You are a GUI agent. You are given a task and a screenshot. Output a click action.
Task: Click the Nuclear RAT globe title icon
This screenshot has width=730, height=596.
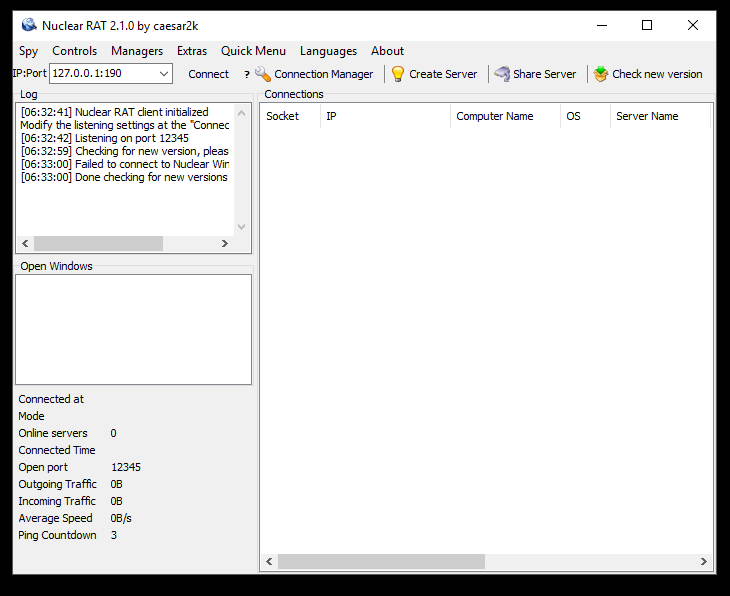[x=29, y=25]
